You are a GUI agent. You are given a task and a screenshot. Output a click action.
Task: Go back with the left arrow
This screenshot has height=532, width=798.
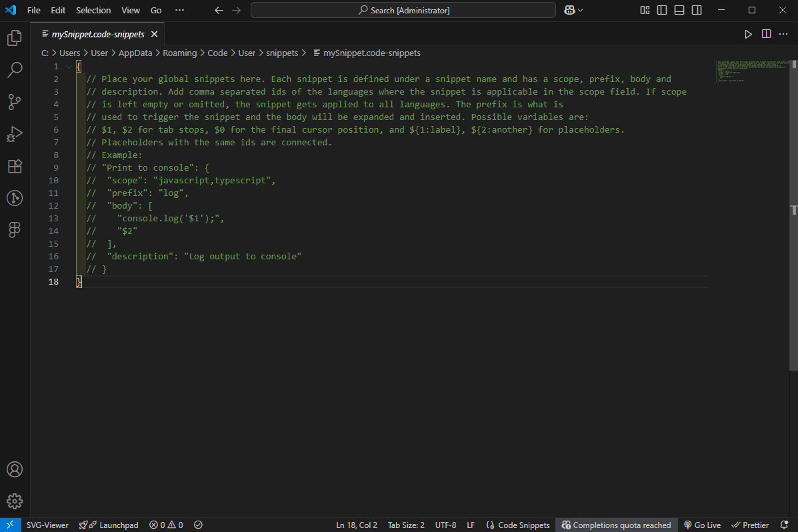pyautogui.click(x=219, y=10)
